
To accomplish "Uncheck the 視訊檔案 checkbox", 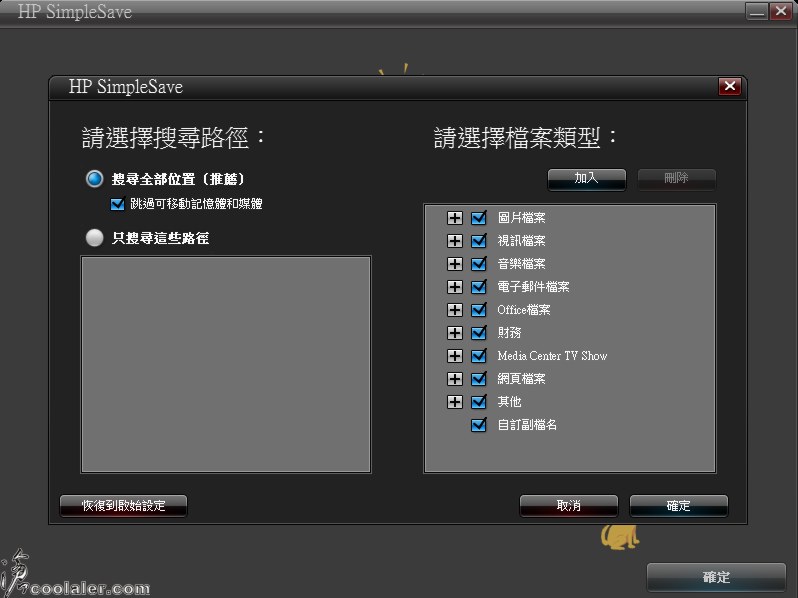I will [x=478, y=241].
